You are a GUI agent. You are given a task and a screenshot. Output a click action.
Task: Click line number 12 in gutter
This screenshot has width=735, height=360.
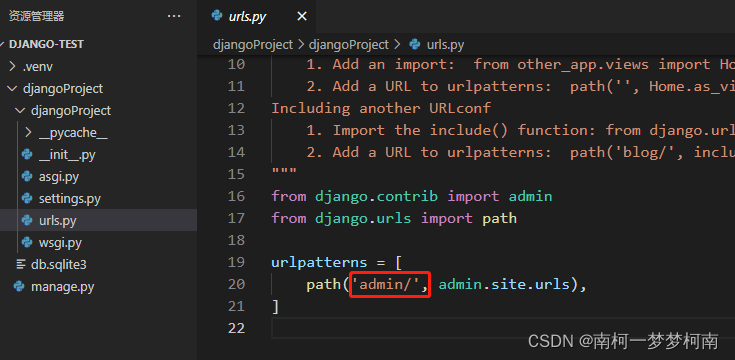[236, 108]
